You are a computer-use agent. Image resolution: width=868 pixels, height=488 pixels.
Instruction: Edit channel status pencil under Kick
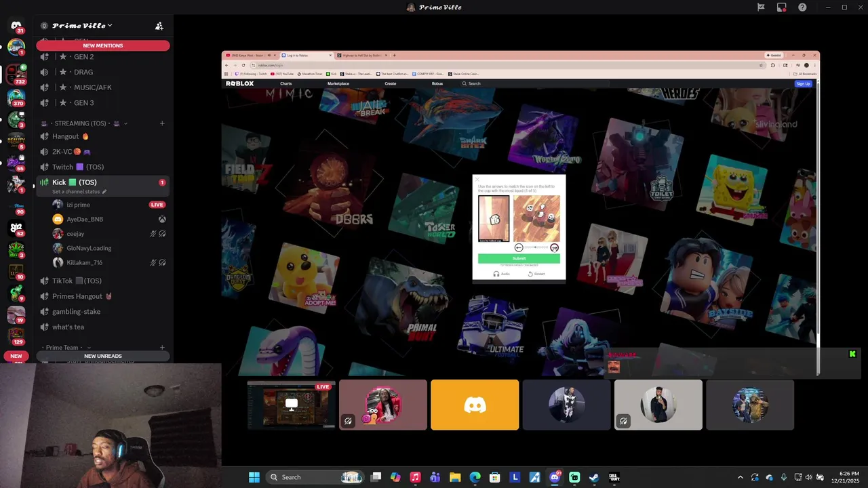click(x=104, y=192)
